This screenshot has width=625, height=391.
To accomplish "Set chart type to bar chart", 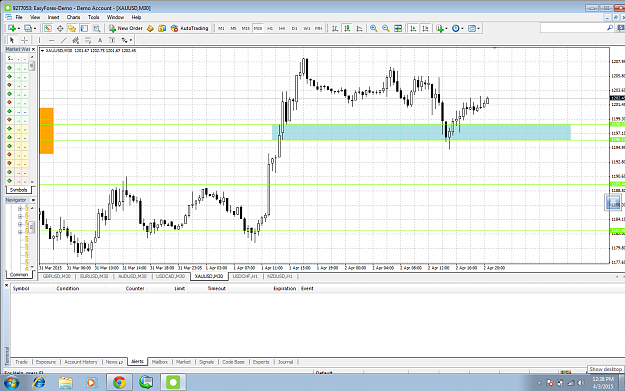I will coord(335,28).
